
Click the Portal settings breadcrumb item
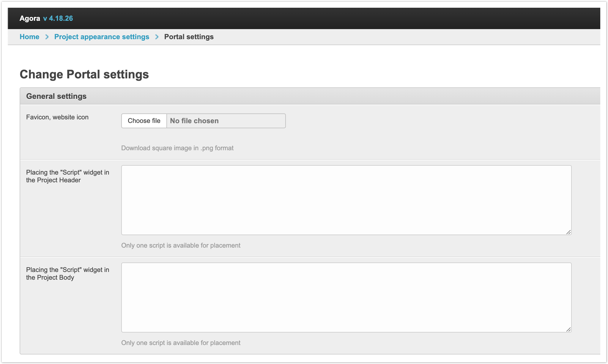point(189,37)
